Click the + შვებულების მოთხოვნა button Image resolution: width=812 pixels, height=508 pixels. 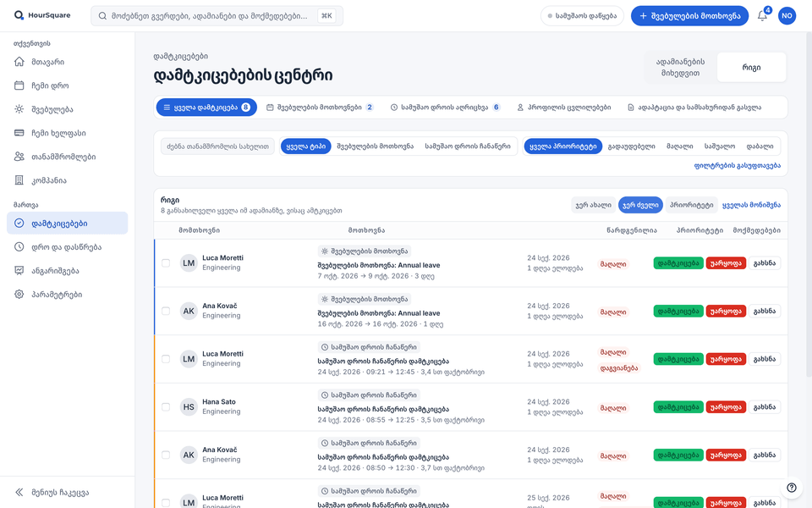[689, 15]
